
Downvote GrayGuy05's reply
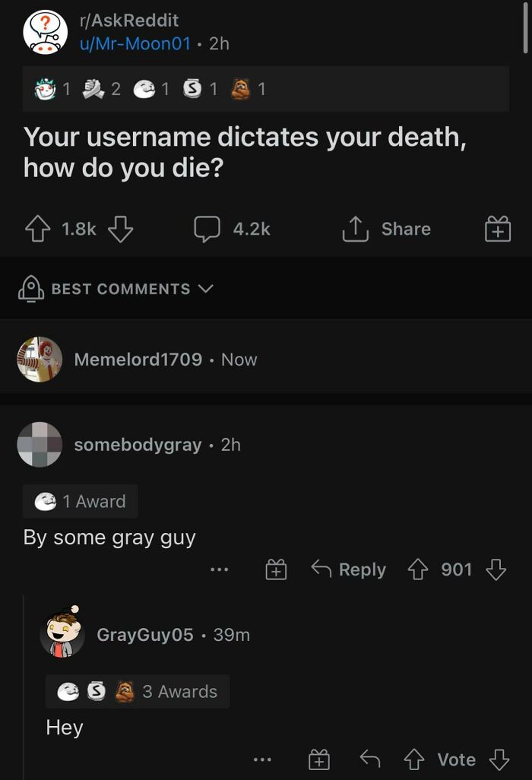click(x=497, y=759)
